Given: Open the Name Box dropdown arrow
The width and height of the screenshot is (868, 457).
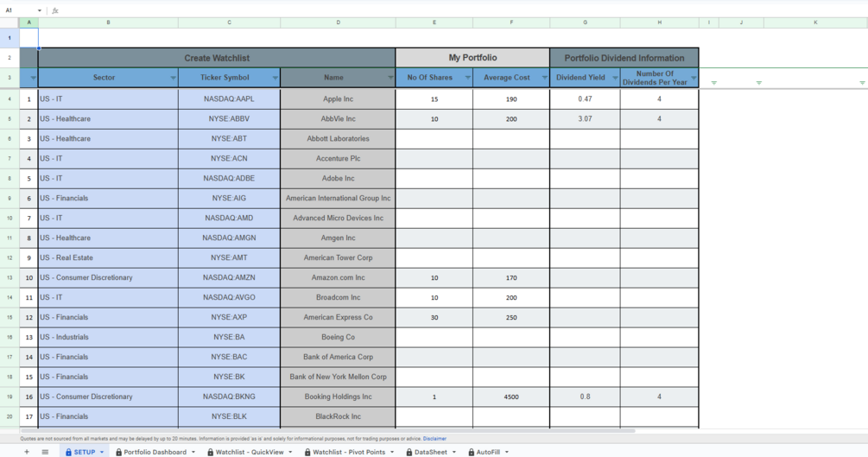Looking at the screenshot, I should coord(40,10).
